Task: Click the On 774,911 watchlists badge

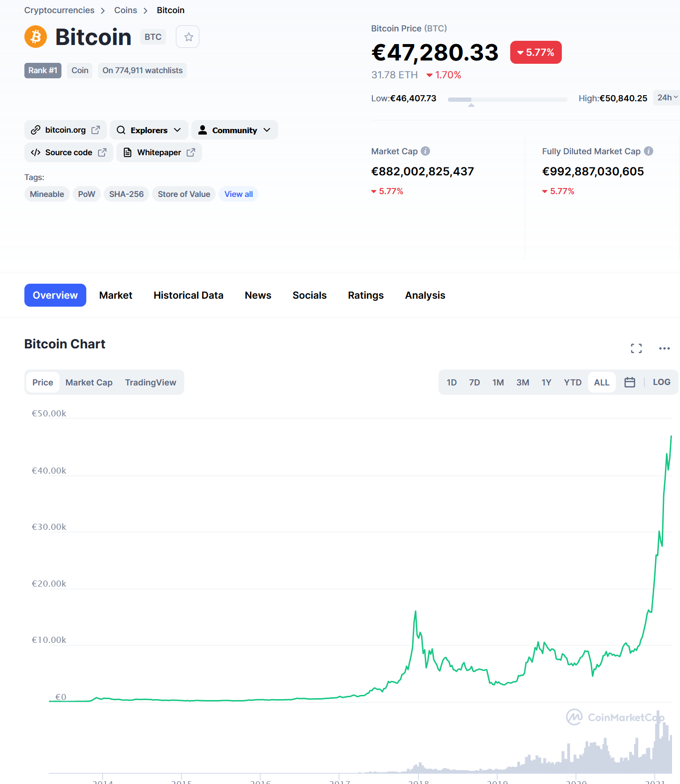Action: 143,70
